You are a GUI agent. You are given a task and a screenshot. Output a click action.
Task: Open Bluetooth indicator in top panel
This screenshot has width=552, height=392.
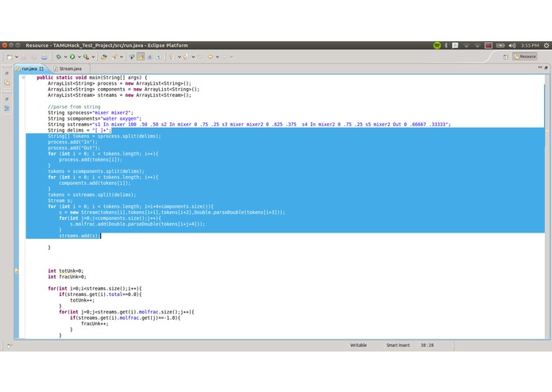(446, 45)
